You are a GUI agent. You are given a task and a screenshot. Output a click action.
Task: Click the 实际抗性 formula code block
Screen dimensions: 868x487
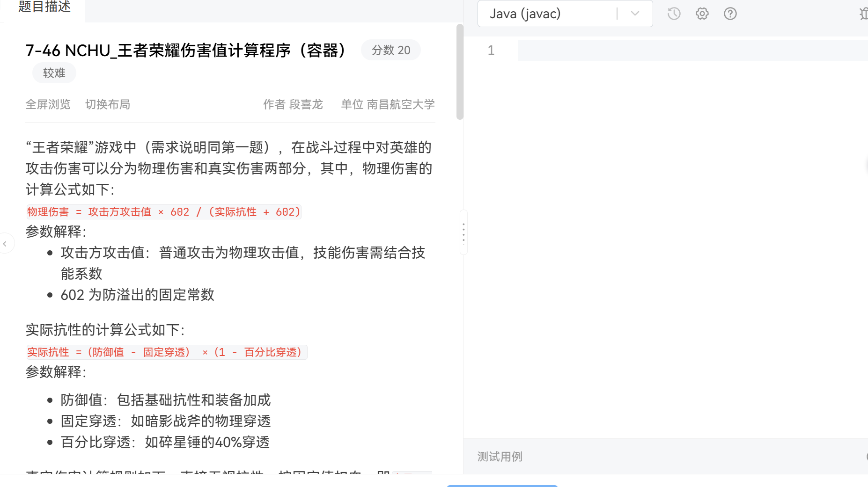click(x=167, y=352)
